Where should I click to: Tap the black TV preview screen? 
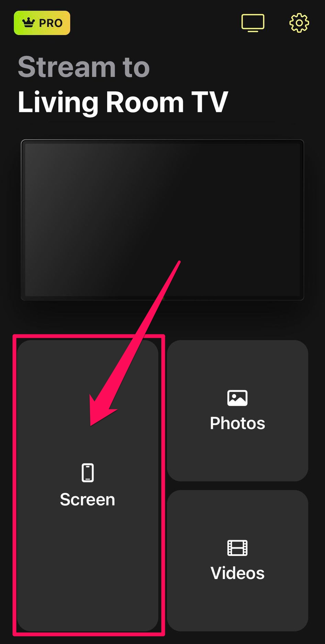pos(162,219)
